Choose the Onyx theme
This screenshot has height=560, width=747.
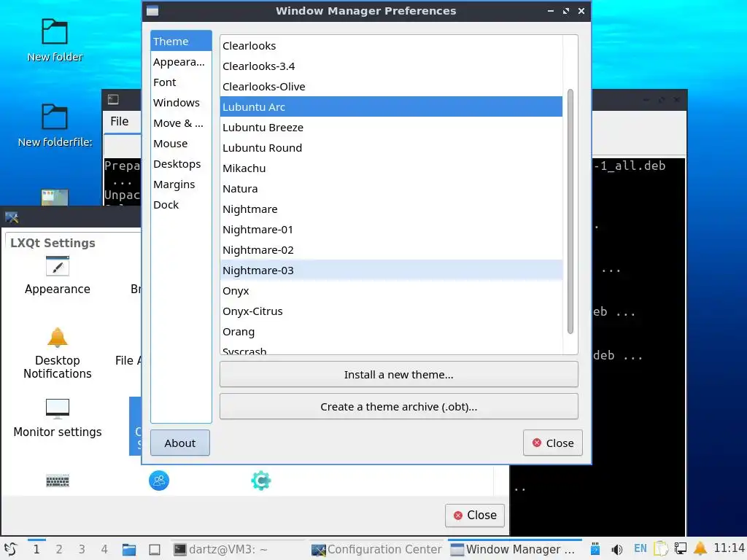tap(391, 291)
